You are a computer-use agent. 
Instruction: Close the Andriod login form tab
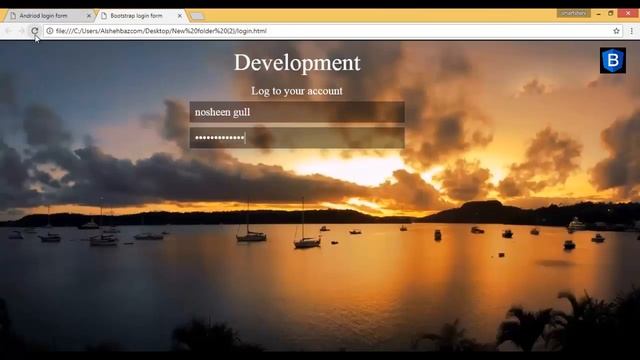tap(89, 16)
